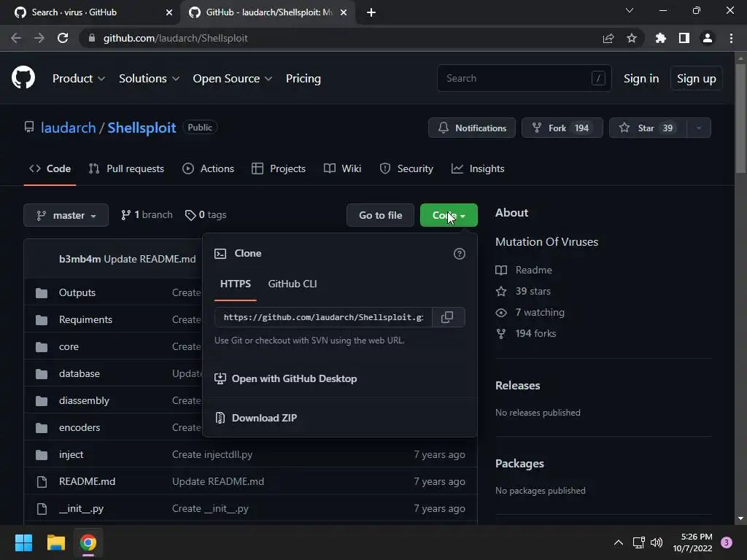Fork the repository

pos(562,128)
